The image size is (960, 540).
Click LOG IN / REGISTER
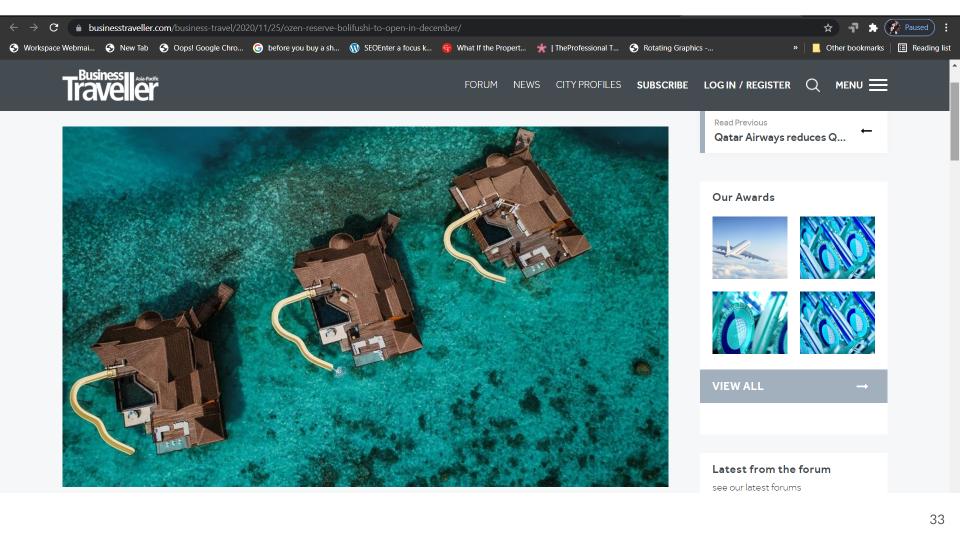click(x=746, y=85)
